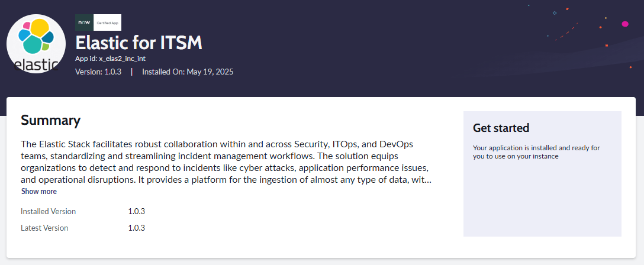Click the 'Elastic for ITSM' title

point(139,43)
